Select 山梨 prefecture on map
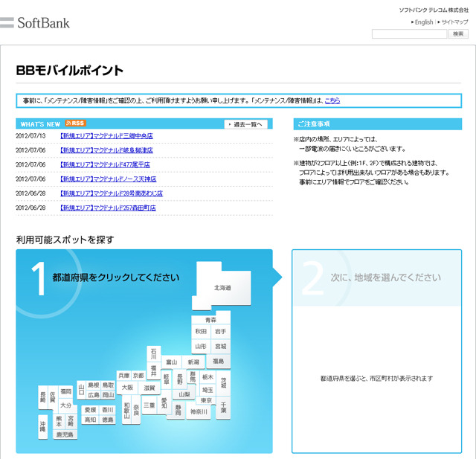The height and width of the screenshot is (459, 476). coord(184,394)
